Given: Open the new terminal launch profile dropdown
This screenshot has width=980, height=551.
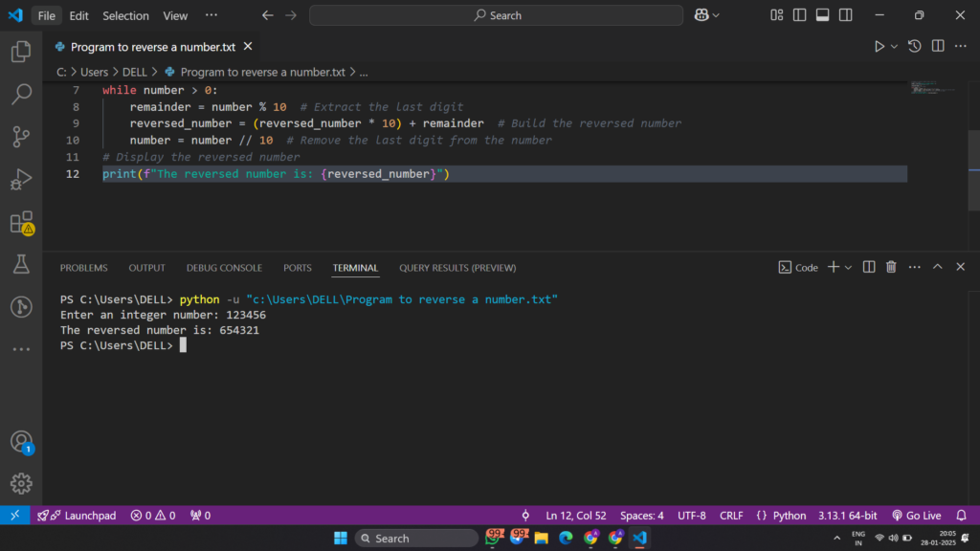Looking at the screenshot, I should [848, 268].
